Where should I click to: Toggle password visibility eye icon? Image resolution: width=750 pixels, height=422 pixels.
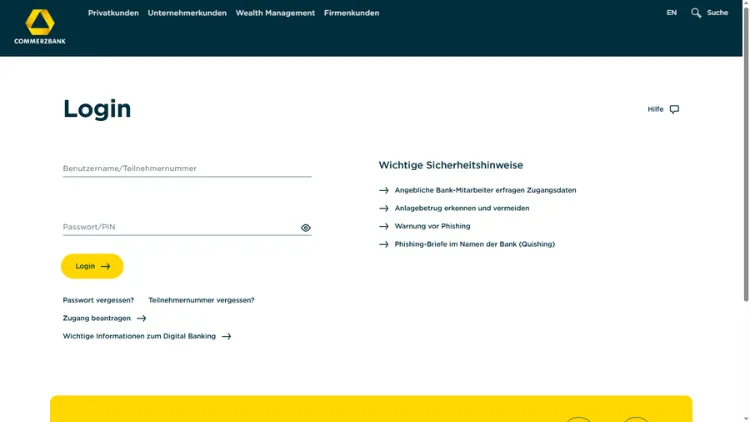306,228
